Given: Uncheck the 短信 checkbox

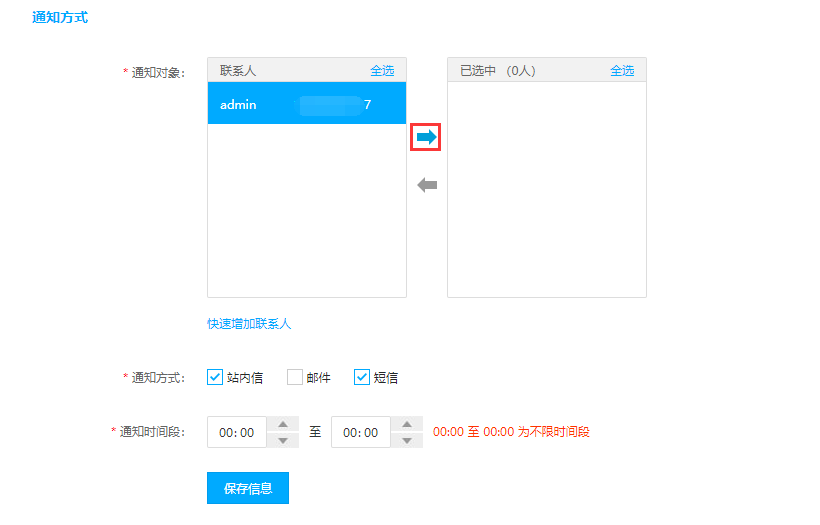Looking at the screenshot, I should (x=362, y=377).
